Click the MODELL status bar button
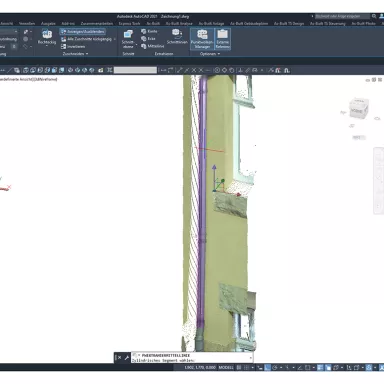 226,367
